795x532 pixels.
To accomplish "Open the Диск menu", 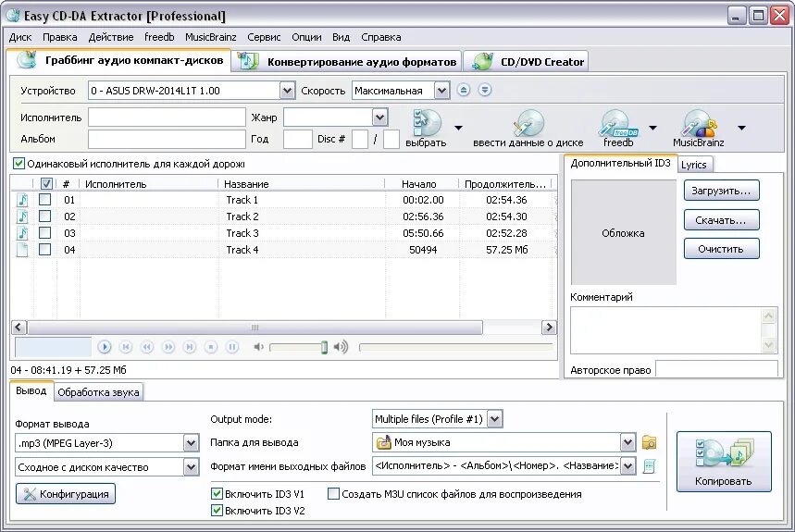I will (20, 37).
